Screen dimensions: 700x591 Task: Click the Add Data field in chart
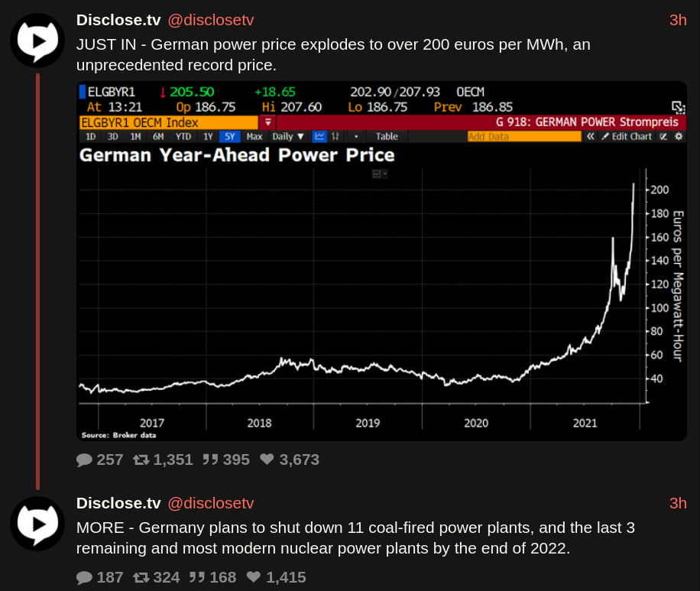pyautogui.click(x=524, y=137)
